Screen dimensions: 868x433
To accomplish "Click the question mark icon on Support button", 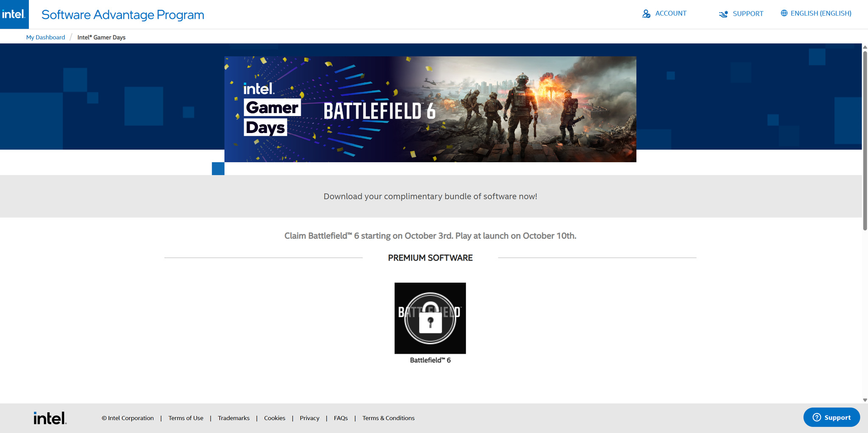I will click(x=817, y=417).
